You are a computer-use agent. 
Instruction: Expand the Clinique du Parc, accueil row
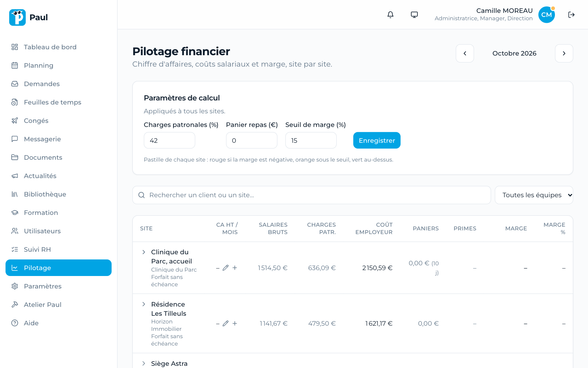(x=144, y=252)
